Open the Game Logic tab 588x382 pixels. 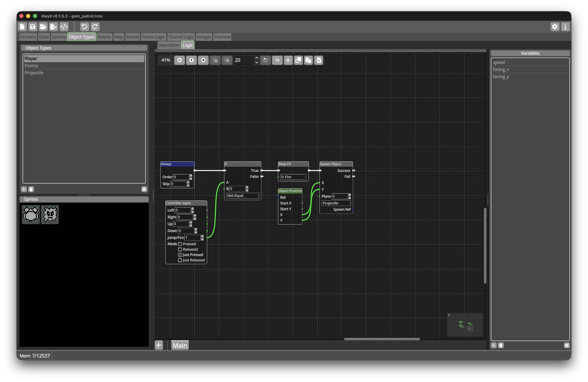click(153, 37)
